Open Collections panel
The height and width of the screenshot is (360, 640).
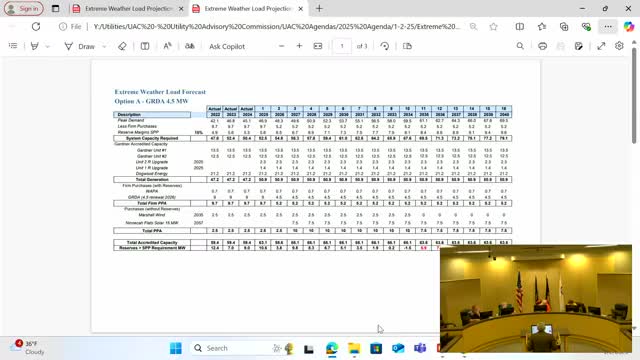(x=564, y=27)
